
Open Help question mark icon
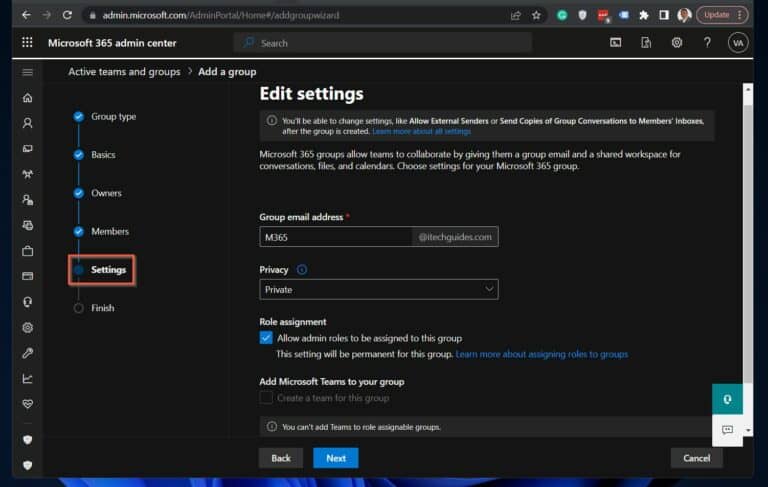point(707,43)
